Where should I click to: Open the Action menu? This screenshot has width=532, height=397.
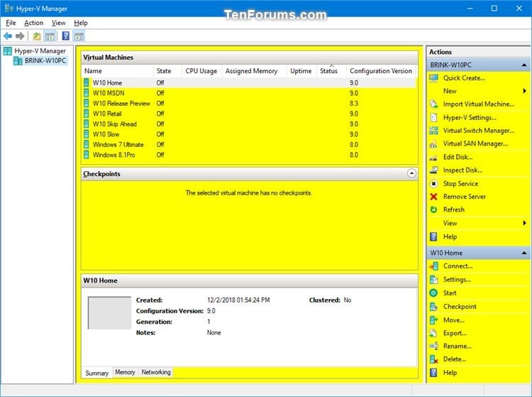[x=33, y=23]
